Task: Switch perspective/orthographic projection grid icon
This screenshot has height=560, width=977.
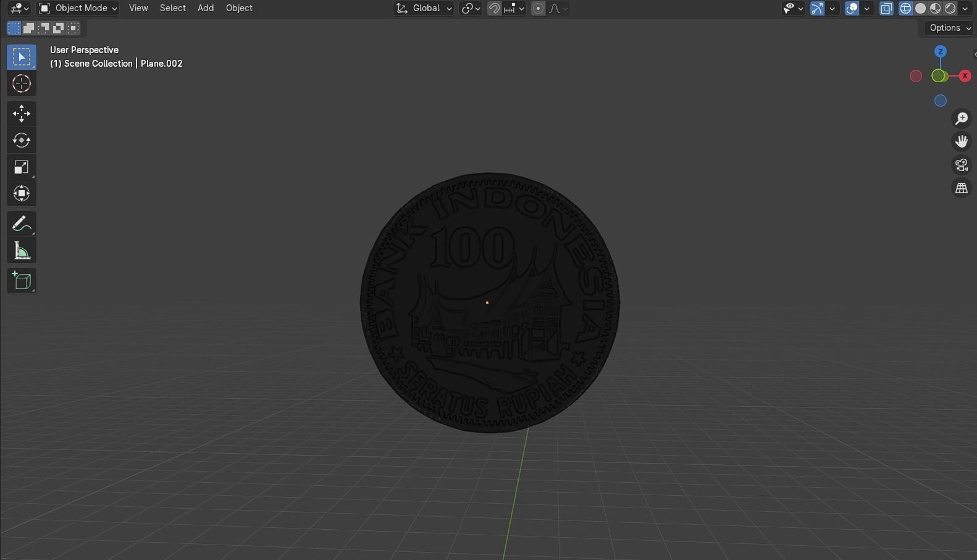Action: 962,188
